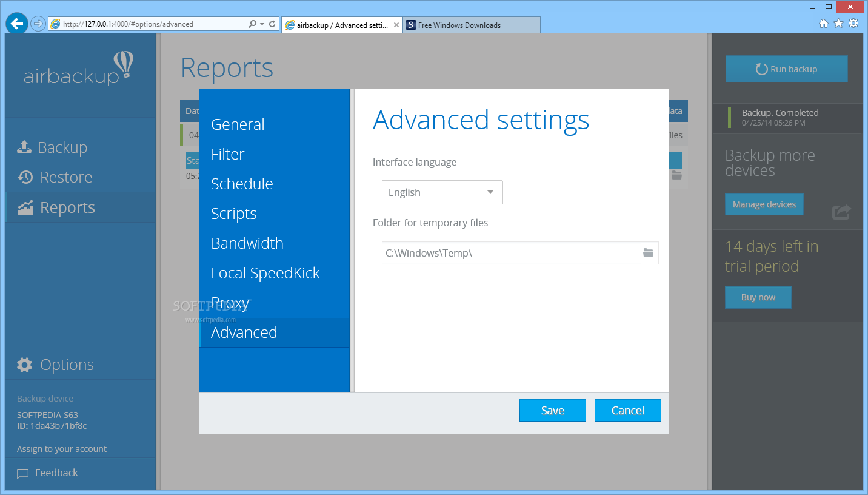Open the browser home icon

click(823, 24)
